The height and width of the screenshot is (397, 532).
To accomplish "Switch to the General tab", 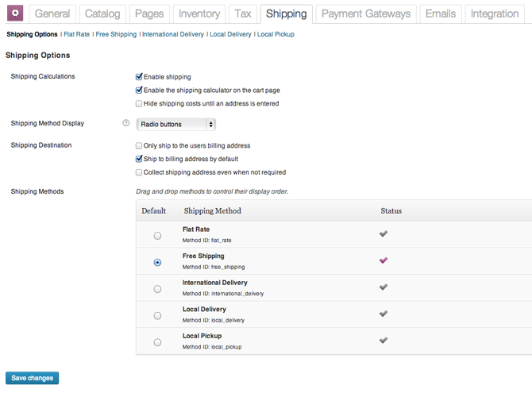I will point(52,13).
